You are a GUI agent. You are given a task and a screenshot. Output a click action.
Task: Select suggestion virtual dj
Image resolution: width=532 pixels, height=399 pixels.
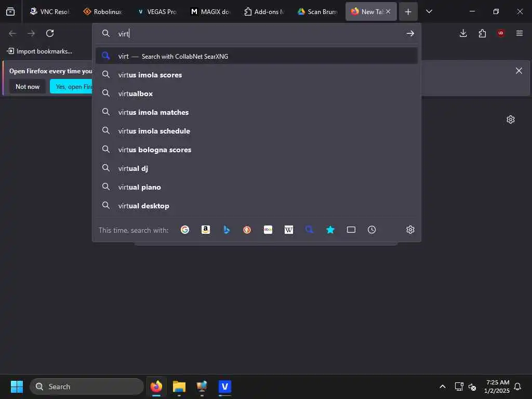click(x=257, y=168)
